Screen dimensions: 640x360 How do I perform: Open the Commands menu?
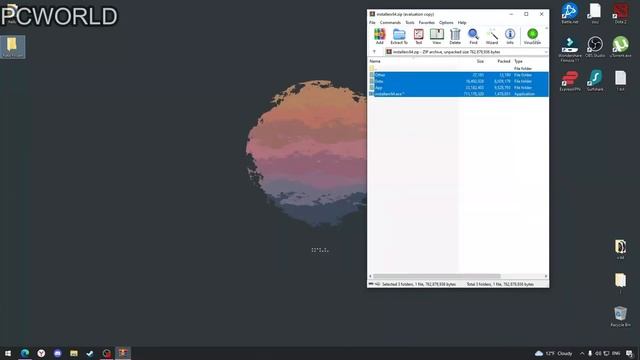pos(390,22)
